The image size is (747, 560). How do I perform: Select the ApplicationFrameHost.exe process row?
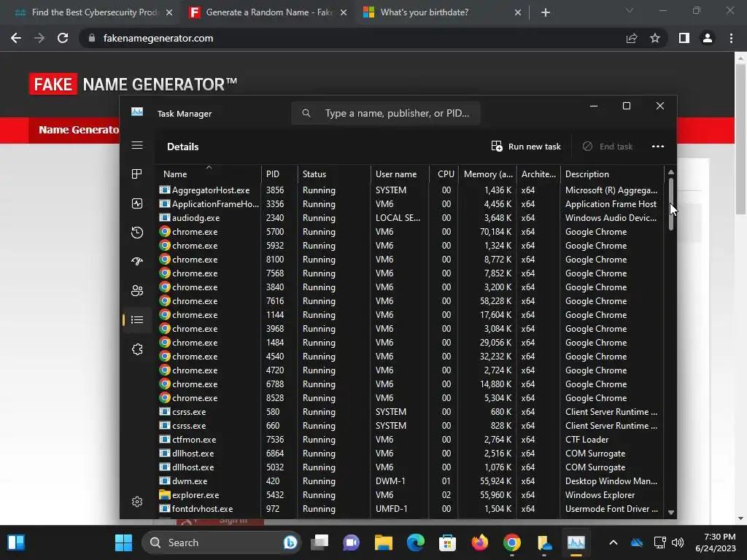[x=410, y=204]
